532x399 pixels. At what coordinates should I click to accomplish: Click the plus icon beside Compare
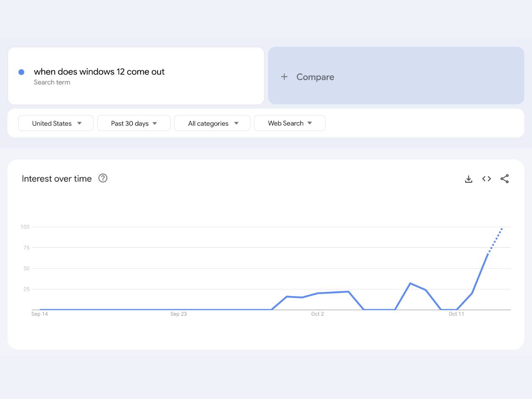point(284,77)
